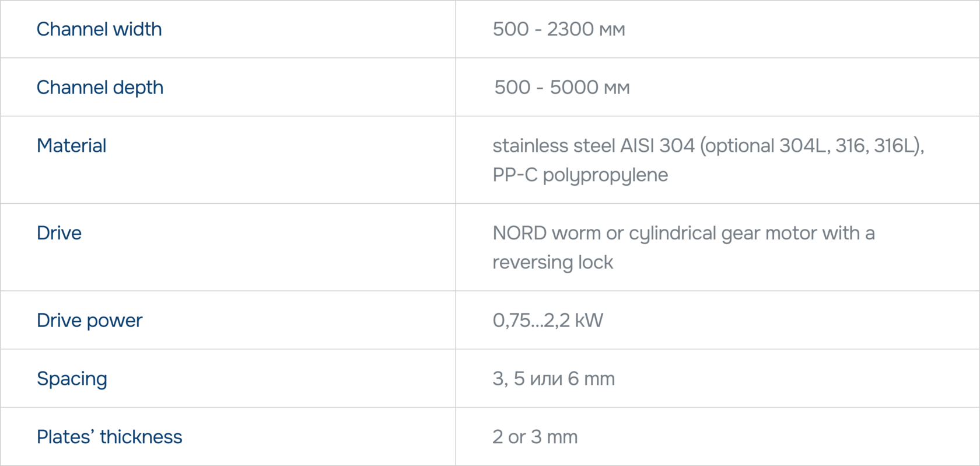Select the 0,75...2,2 kW value
This screenshot has width=980, height=466.
click(x=548, y=320)
